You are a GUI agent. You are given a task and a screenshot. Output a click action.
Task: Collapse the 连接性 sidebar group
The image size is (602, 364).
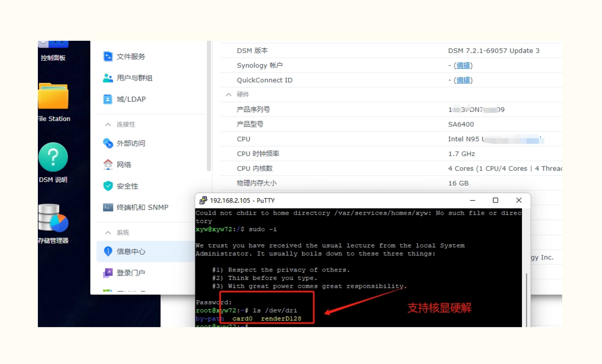[x=108, y=124]
